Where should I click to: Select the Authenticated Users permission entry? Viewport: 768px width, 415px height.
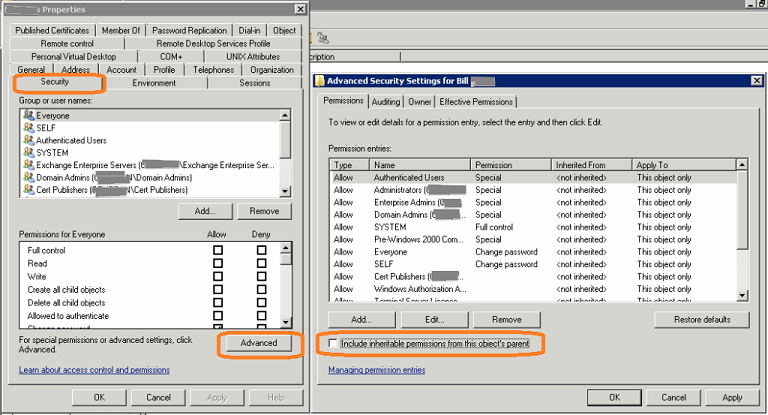[533, 177]
